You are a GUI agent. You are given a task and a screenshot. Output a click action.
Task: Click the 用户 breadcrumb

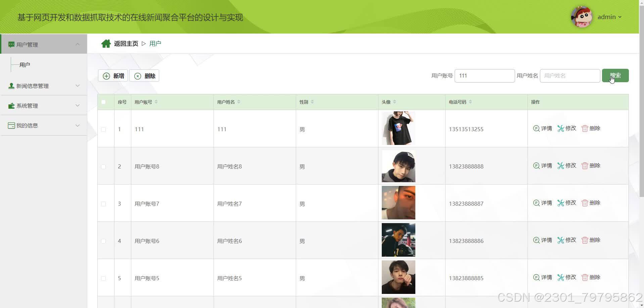click(x=155, y=44)
